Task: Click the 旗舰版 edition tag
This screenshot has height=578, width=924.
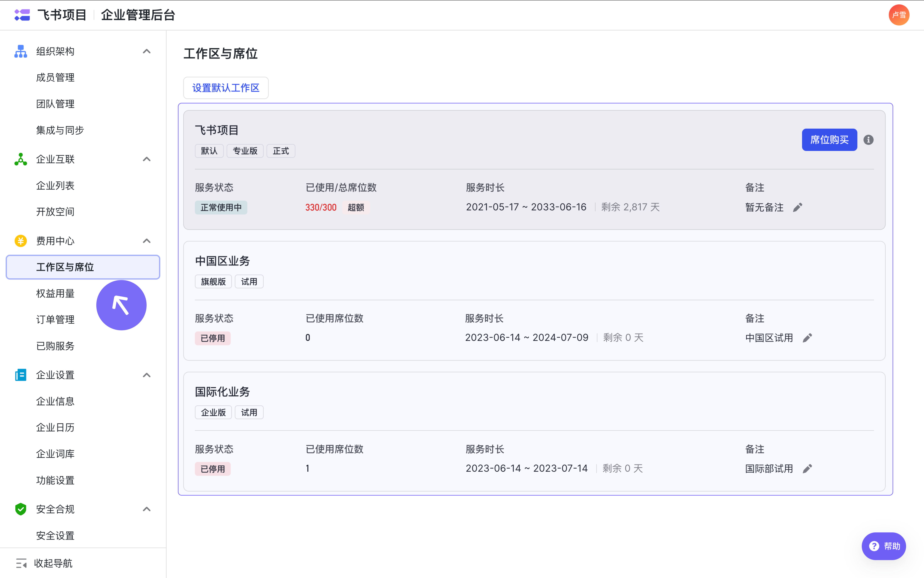Action: [x=213, y=282]
